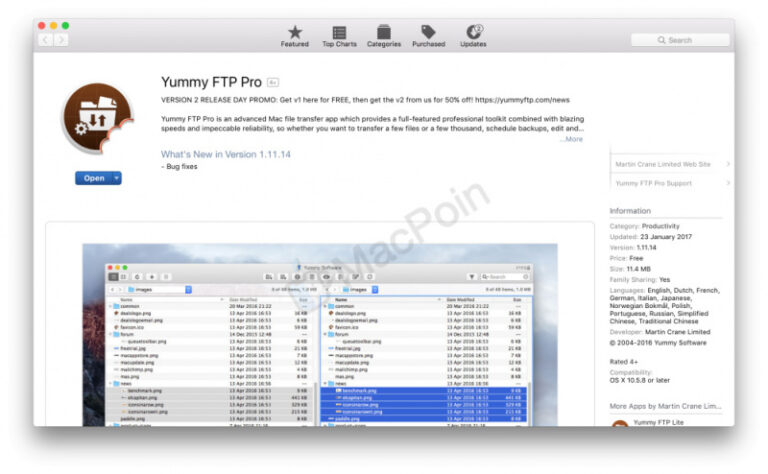768x474 pixels.
Task: Open the Purchased tag icon
Action: 428,36
